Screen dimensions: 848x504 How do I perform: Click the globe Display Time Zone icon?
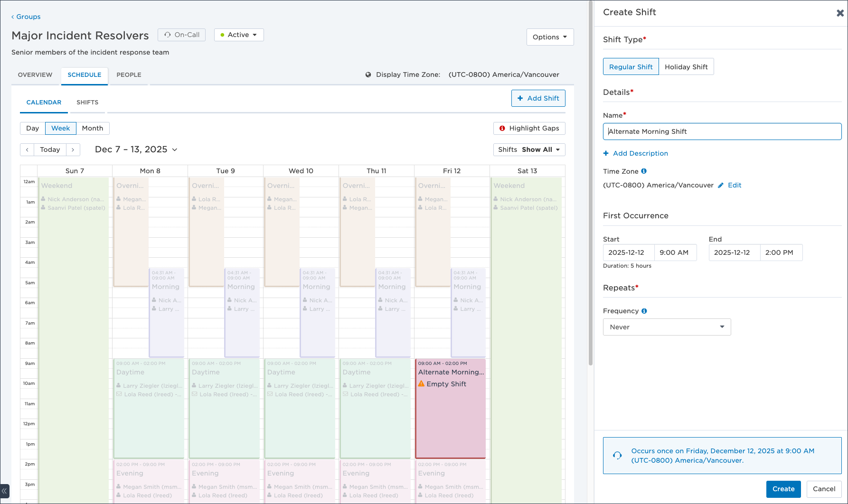pos(368,75)
